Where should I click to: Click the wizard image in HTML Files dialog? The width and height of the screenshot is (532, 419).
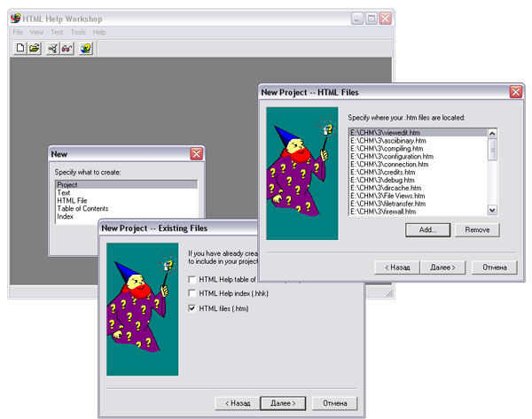[x=302, y=174]
